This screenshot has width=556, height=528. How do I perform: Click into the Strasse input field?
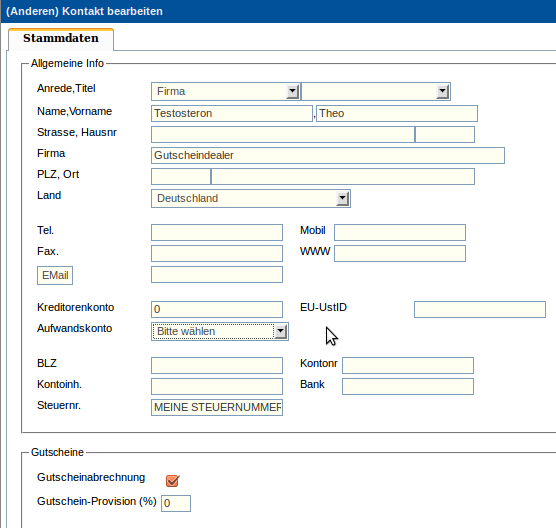pyautogui.click(x=283, y=135)
